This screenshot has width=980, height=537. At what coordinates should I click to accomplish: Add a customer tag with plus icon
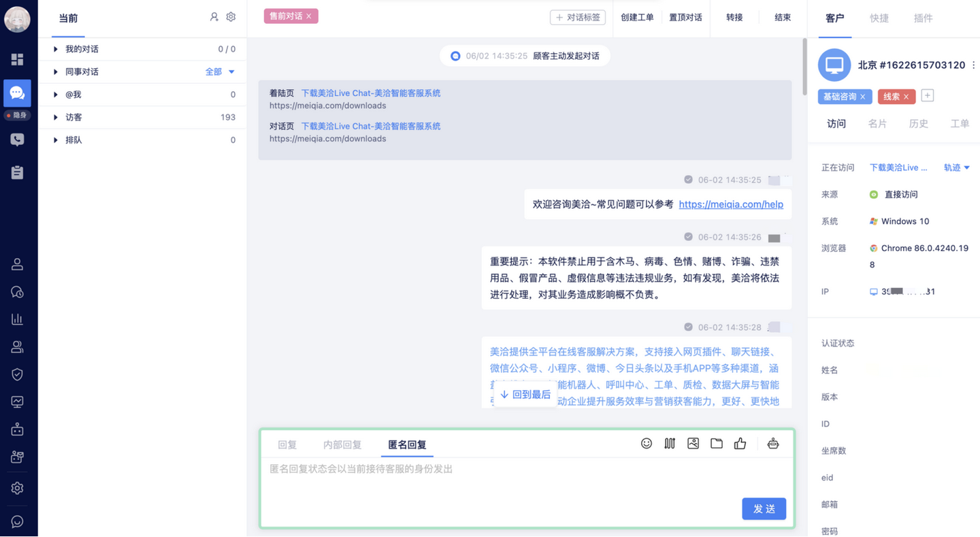[927, 96]
